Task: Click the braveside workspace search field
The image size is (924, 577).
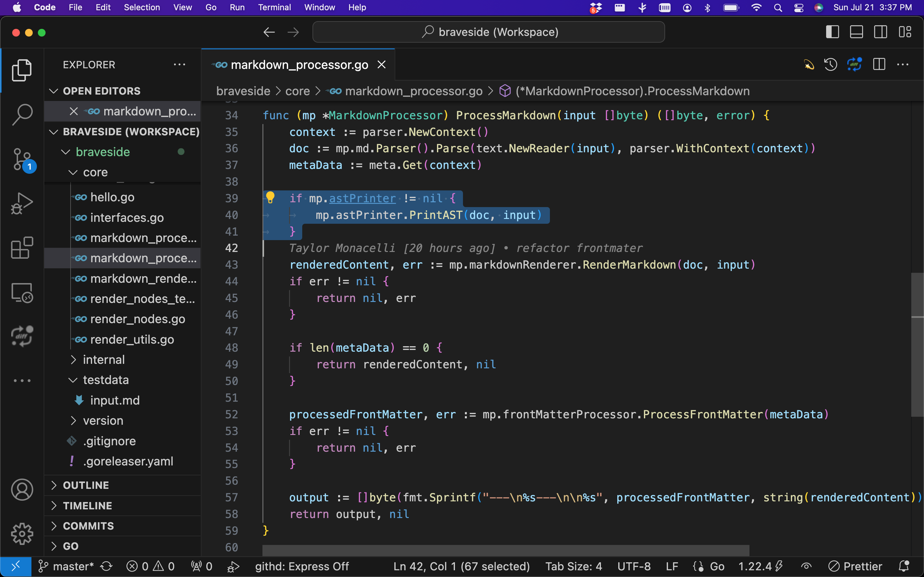Action: 488,32
